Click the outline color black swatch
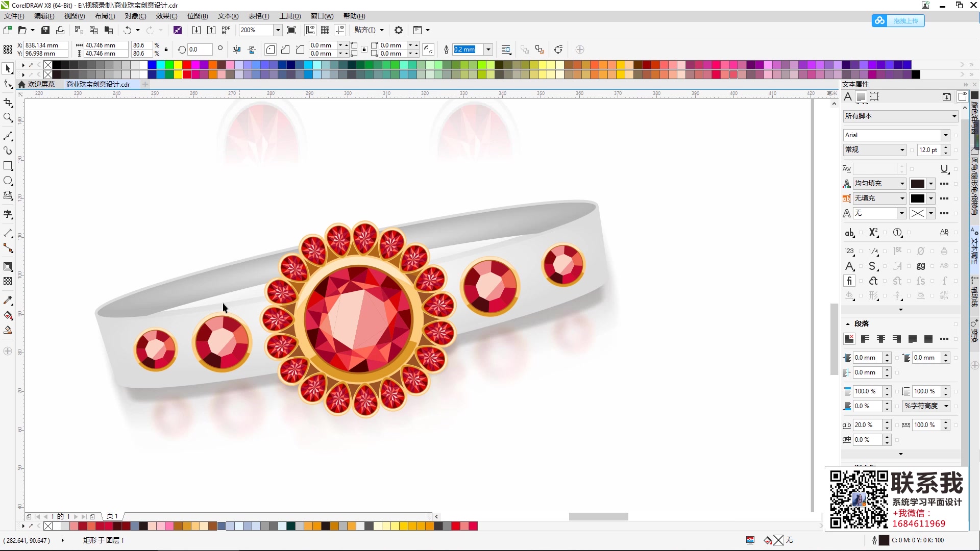 pyautogui.click(x=917, y=198)
